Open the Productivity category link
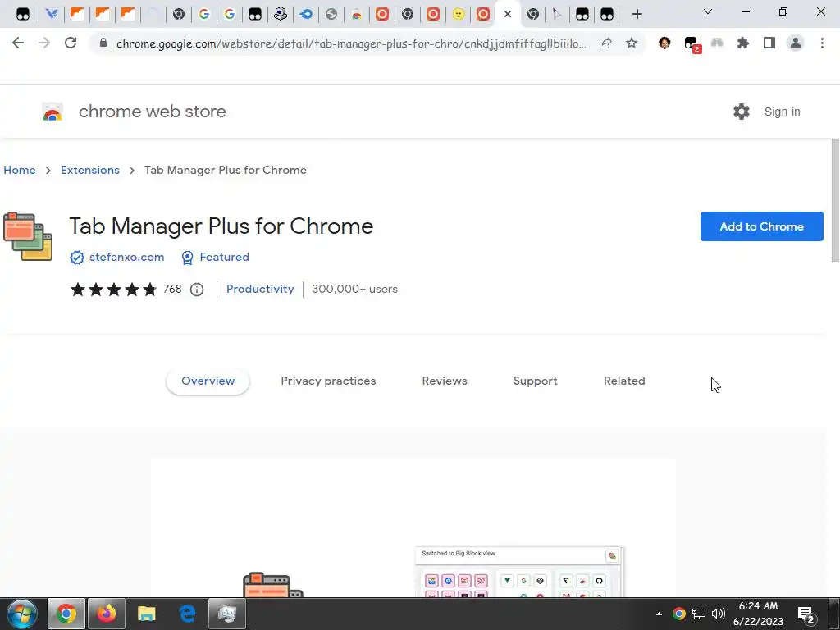This screenshot has width=840, height=630. coord(260,290)
